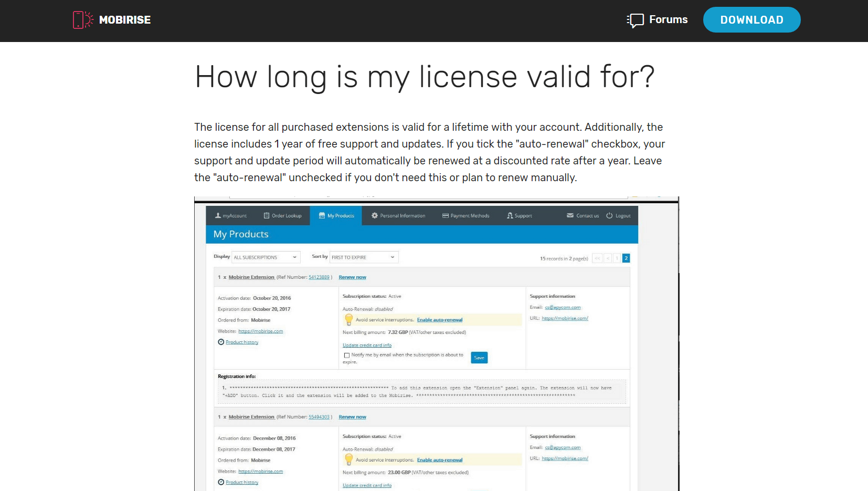Select the My Products tab

tap(336, 216)
